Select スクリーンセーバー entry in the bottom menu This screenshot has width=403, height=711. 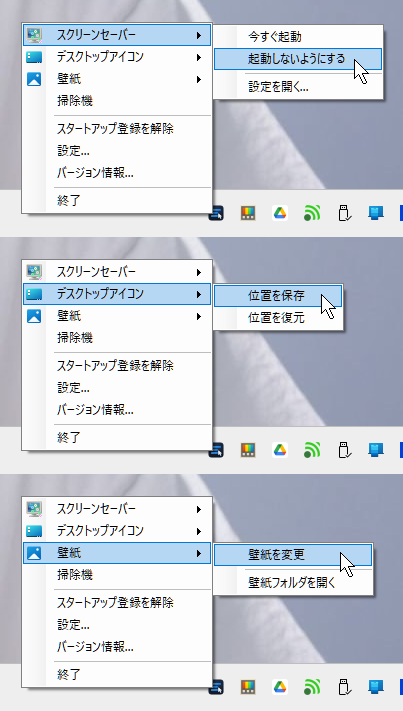(117, 509)
